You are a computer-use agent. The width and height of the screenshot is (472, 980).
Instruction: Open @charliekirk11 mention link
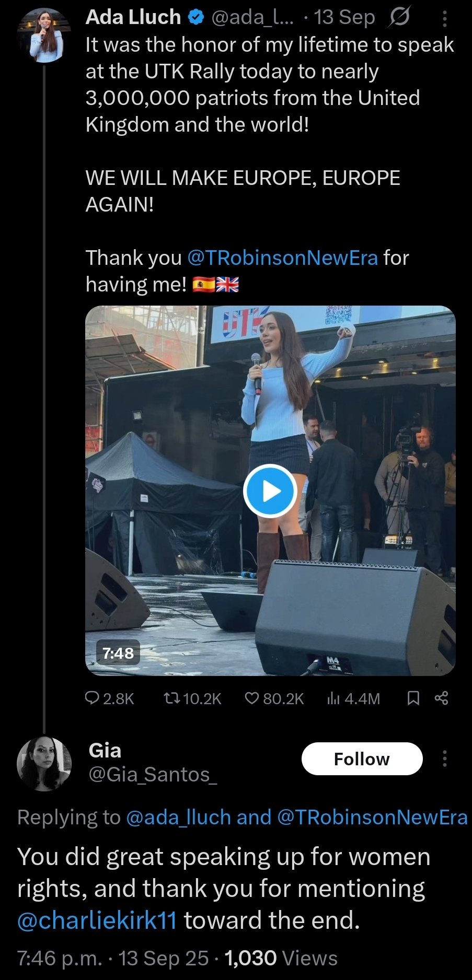[x=97, y=920]
